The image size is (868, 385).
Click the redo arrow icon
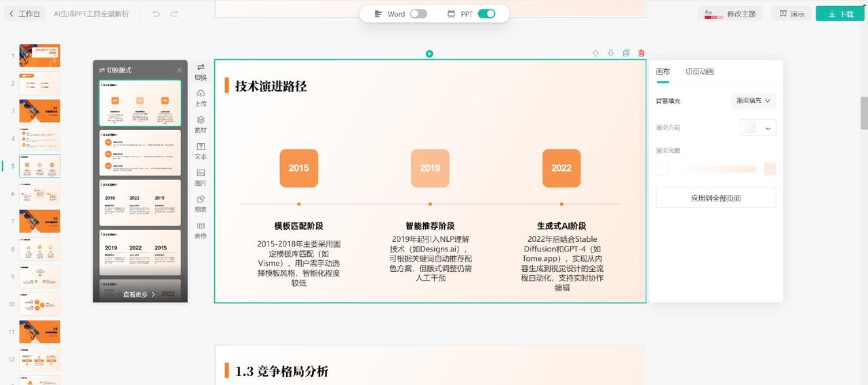(174, 14)
